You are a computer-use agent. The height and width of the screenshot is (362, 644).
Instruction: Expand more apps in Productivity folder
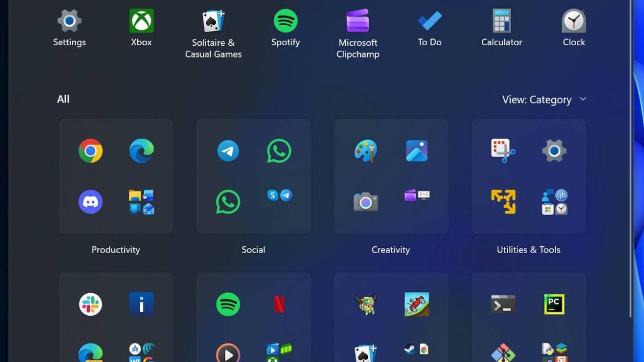141,202
